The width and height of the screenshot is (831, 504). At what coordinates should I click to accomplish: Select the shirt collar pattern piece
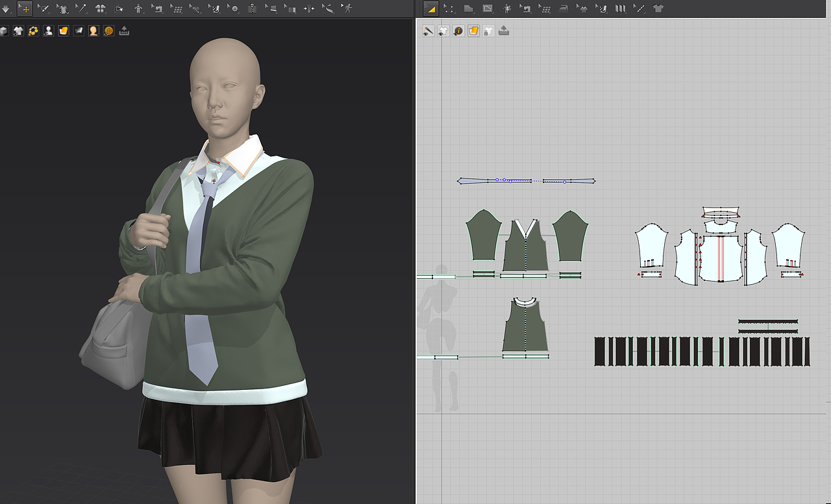[x=721, y=213]
